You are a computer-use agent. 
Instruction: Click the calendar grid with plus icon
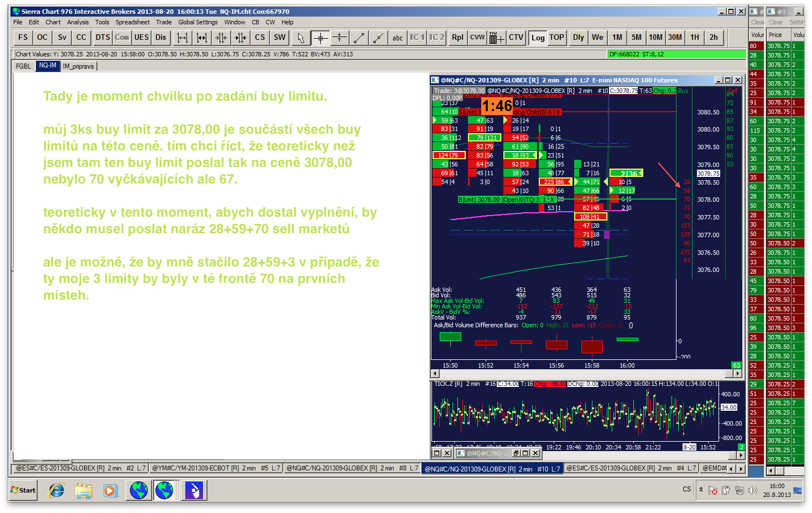click(x=496, y=38)
